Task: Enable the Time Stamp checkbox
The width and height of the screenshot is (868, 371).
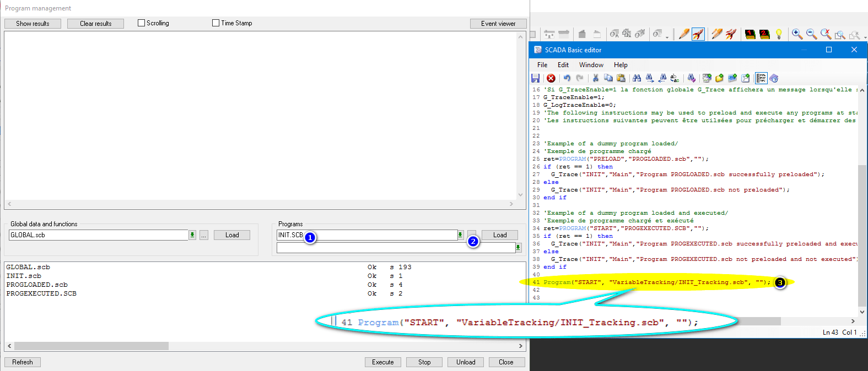Action: point(215,23)
